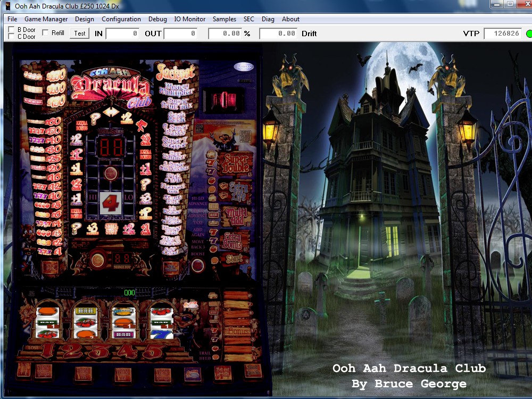Open the SEC menu
This screenshot has width=532, height=399.
click(x=248, y=19)
